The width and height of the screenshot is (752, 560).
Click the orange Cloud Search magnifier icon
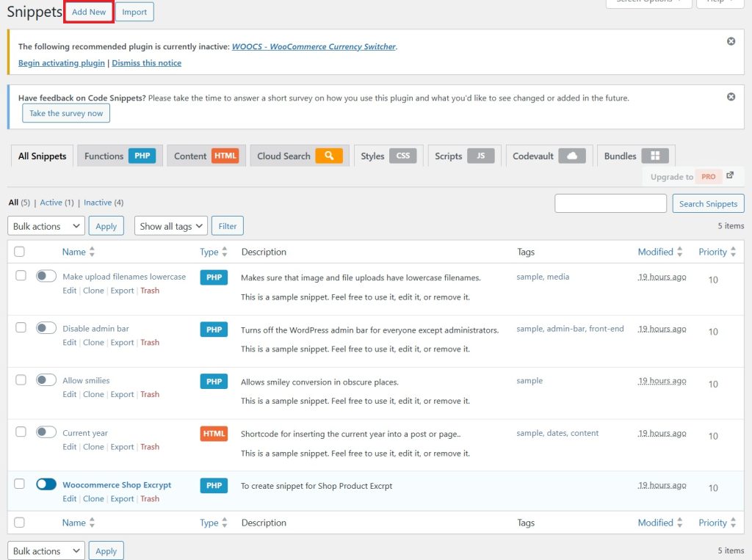(329, 156)
